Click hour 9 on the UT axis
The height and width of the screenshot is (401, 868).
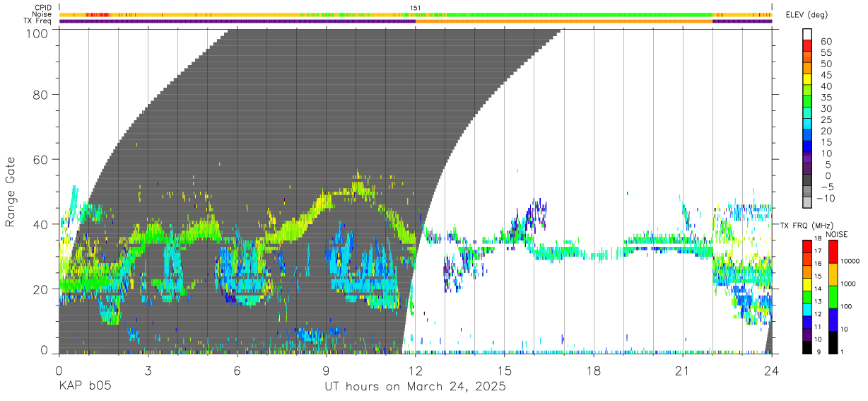coord(326,370)
